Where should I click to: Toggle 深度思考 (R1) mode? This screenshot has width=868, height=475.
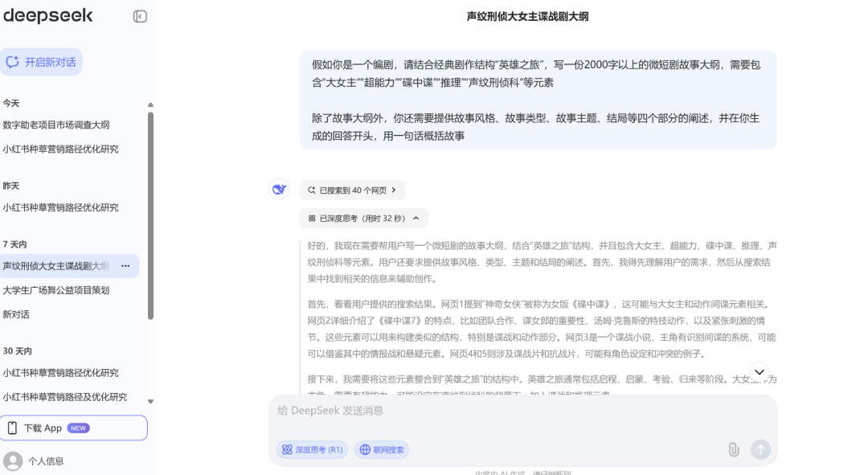click(x=312, y=450)
